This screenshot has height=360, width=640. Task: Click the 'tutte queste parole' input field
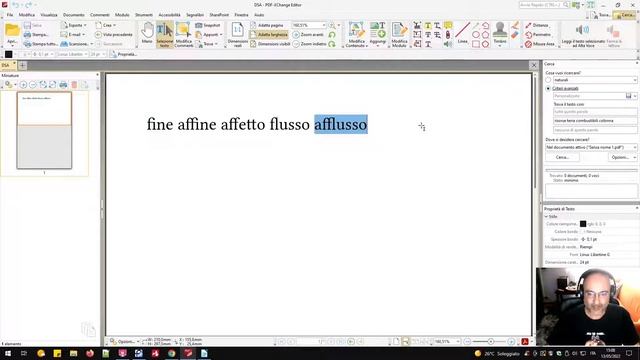click(595, 111)
